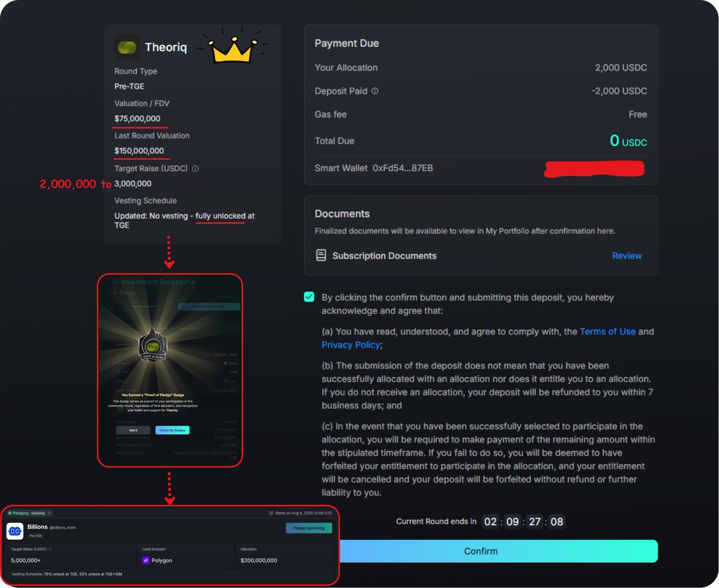The image size is (719, 588).
Task: Click the 27 segment of the countdown
Action: 535,522
